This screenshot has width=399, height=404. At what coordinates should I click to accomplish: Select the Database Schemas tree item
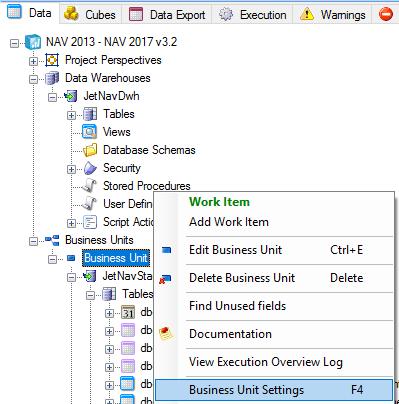point(149,150)
